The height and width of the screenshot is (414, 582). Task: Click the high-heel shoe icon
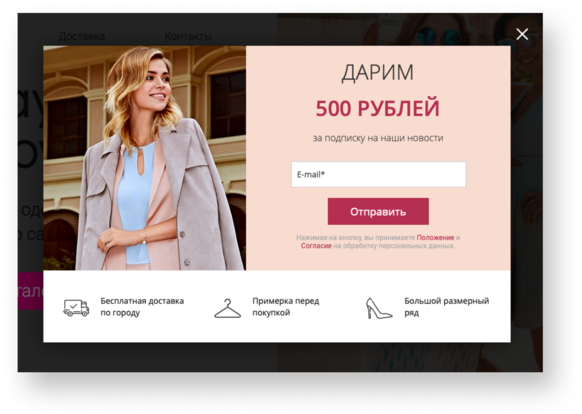pos(378,309)
